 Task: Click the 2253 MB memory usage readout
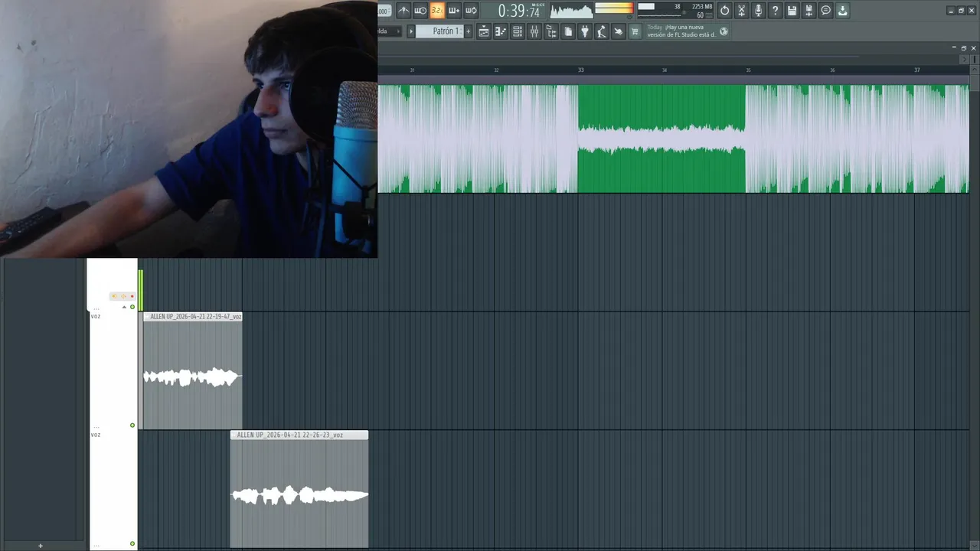pyautogui.click(x=702, y=6)
